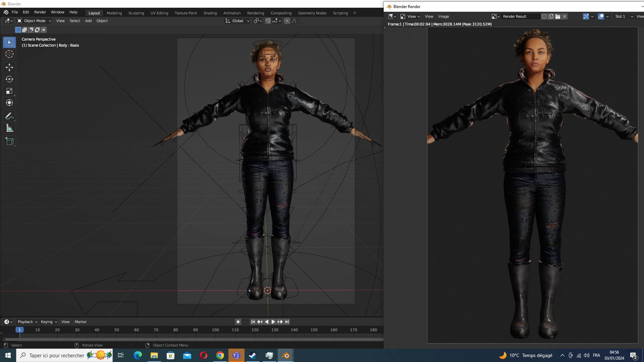Viewport: 644px width, 362px height.
Task: Select the Annotate tool
Action: 9,116
